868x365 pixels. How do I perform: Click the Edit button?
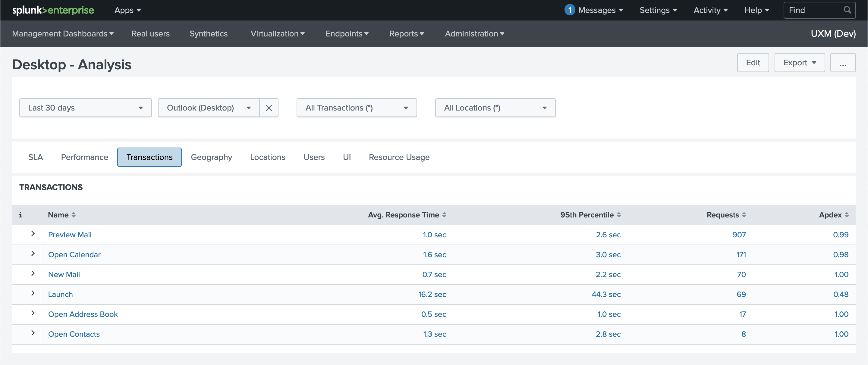753,63
